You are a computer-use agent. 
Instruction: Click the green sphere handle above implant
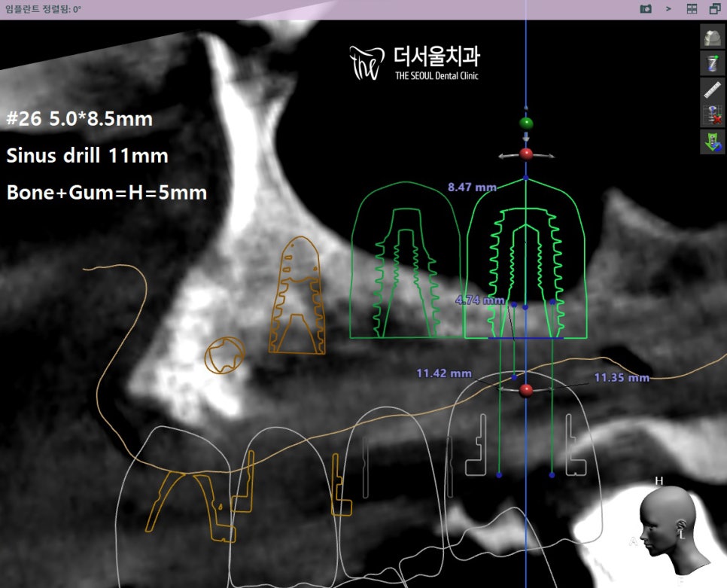(x=526, y=123)
